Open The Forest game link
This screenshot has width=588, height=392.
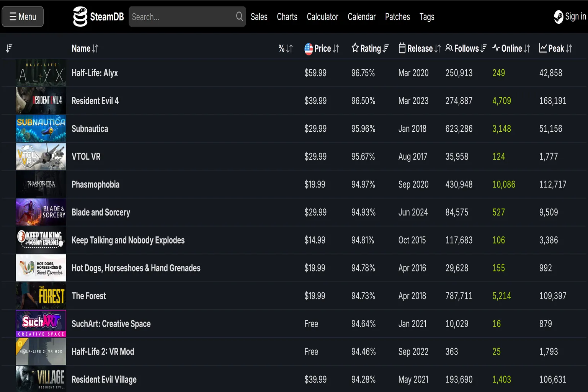coord(88,296)
